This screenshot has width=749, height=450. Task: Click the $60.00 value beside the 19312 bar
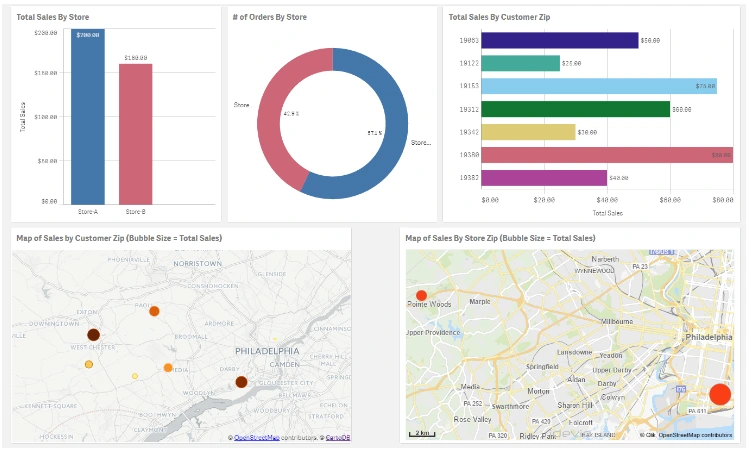pyautogui.click(x=682, y=109)
